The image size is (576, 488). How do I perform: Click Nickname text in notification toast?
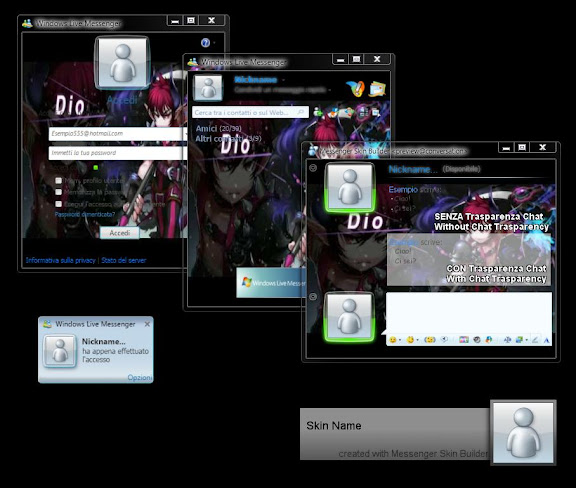point(104,341)
